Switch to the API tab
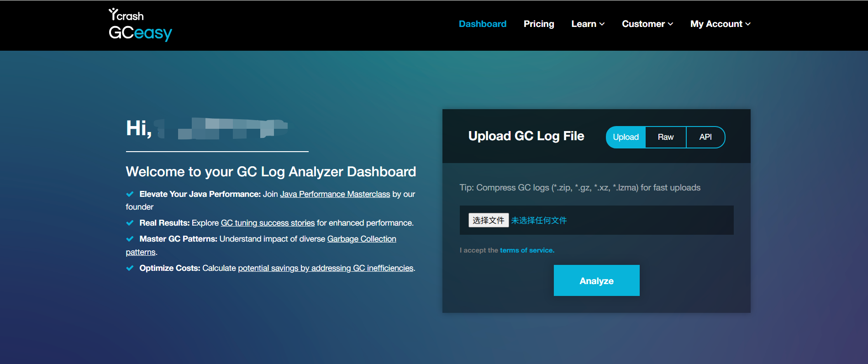Screen dimensions: 868x364 [705, 137]
